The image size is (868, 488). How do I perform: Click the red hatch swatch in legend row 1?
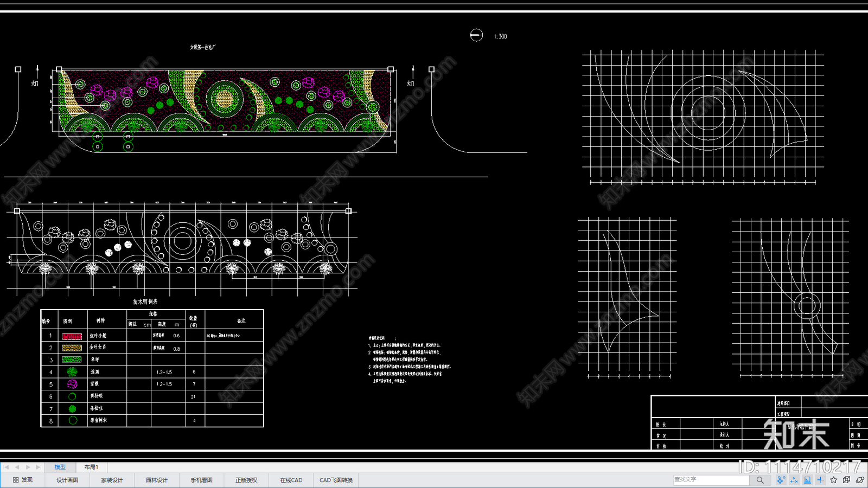[x=72, y=336]
